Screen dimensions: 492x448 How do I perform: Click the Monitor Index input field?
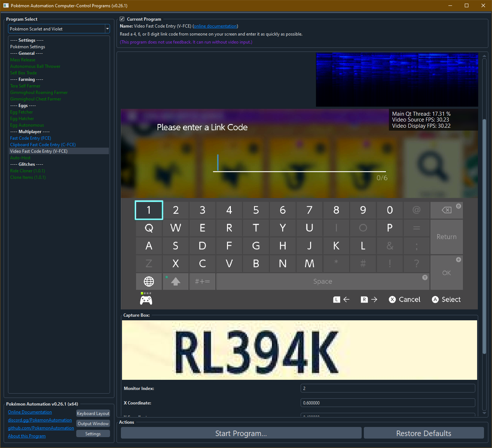[x=387, y=389]
